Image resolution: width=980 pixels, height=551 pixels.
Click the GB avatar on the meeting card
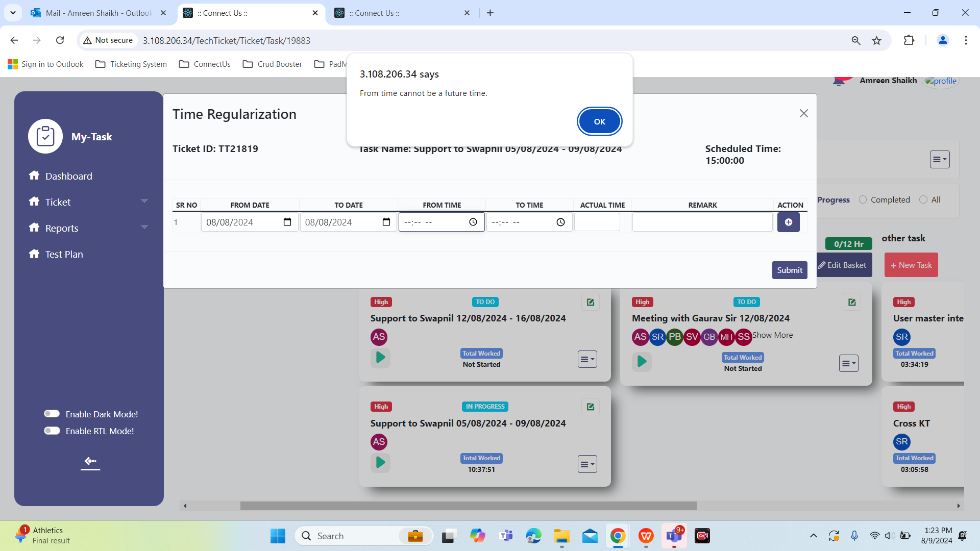709,337
